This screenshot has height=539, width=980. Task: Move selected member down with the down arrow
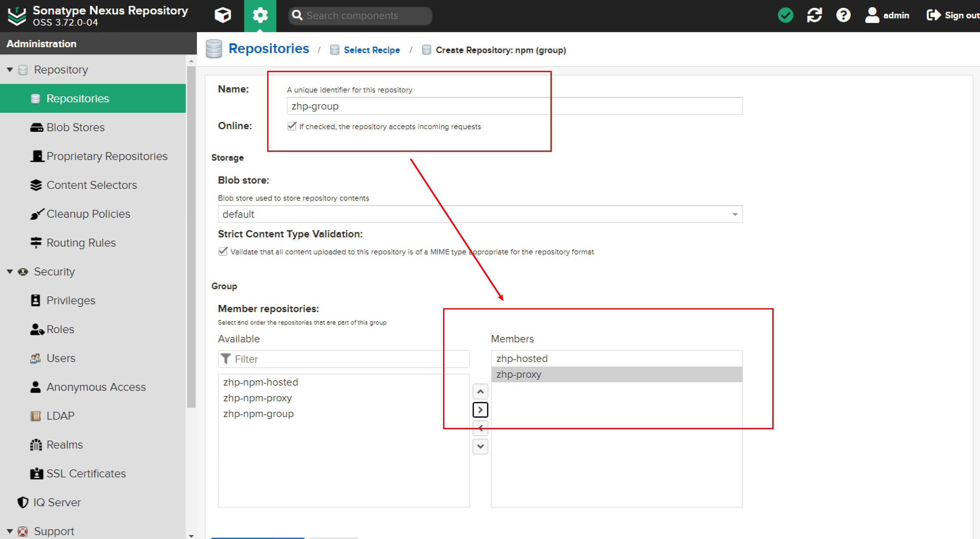click(x=480, y=446)
